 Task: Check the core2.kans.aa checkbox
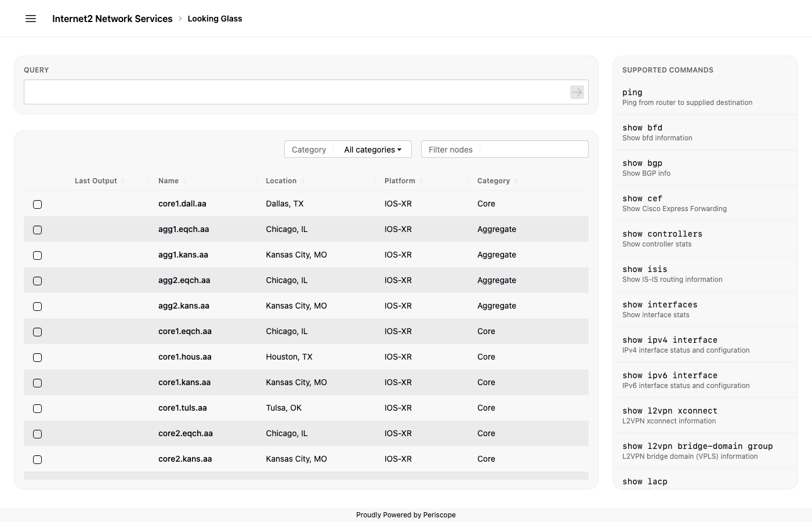pos(38,459)
